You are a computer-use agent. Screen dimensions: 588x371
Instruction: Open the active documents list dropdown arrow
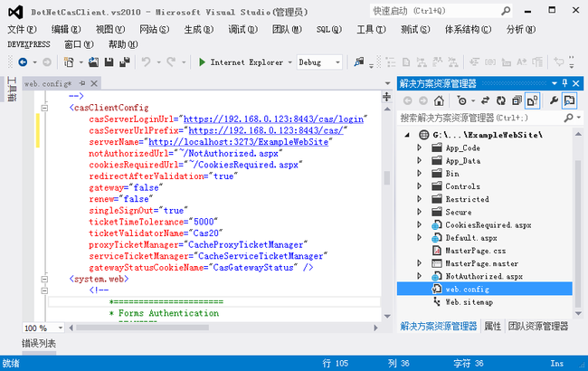point(388,83)
